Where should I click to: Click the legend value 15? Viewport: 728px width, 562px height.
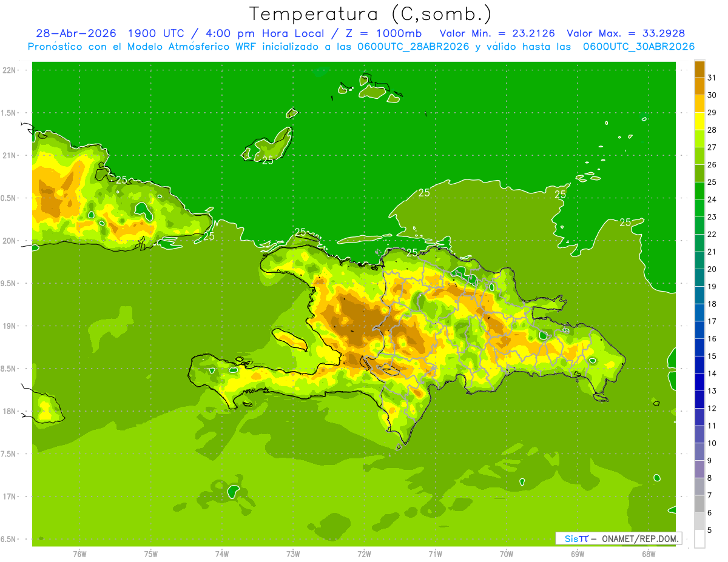tap(712, 356)
